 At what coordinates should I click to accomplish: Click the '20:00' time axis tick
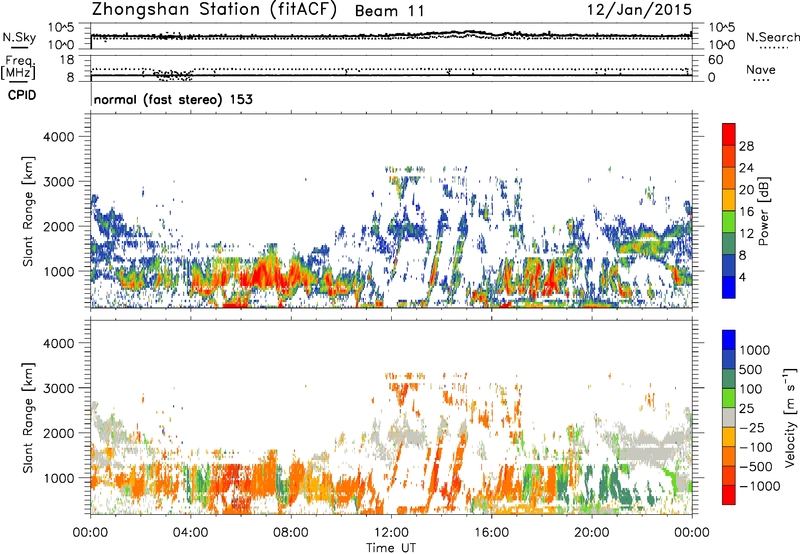(x=591, y=533)
